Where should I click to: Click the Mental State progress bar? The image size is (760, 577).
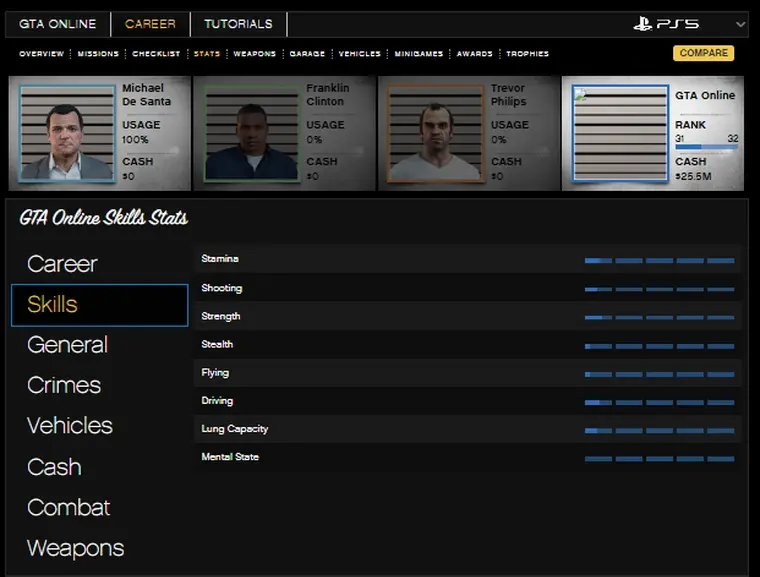pyautogui.click(x=659, y=458)
